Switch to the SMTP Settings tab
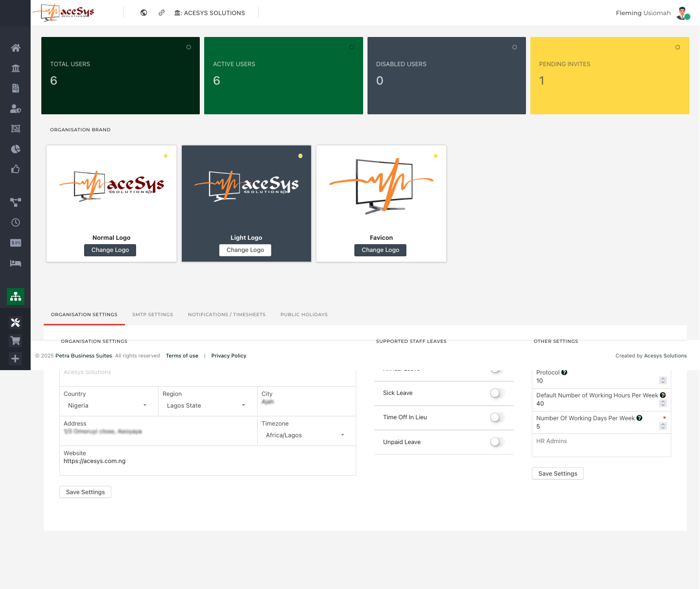 153,315
